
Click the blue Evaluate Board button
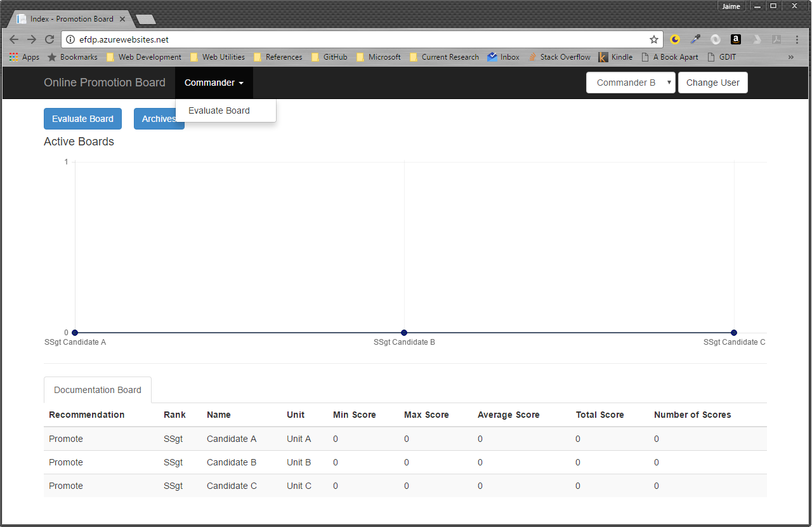tap(82, 119)
